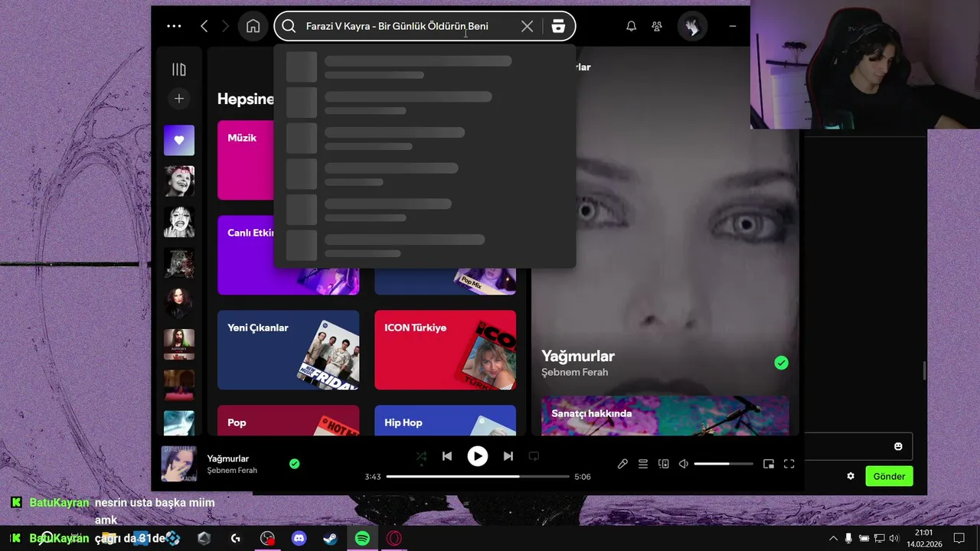Open the chat emoji picker
The height and width of the screenshot is (551, 980).
pyautogui.click(x=898, y=446)
